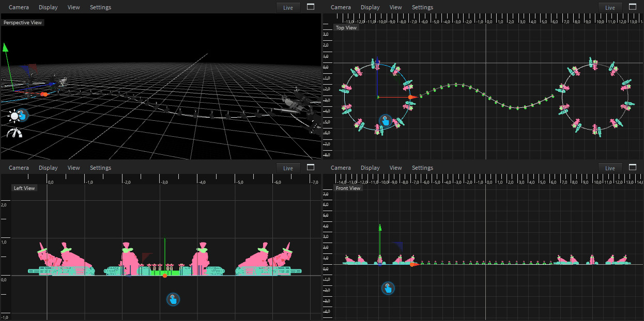
Task: Toggle Live mode in the Left View panel
Action: point(288,168)
